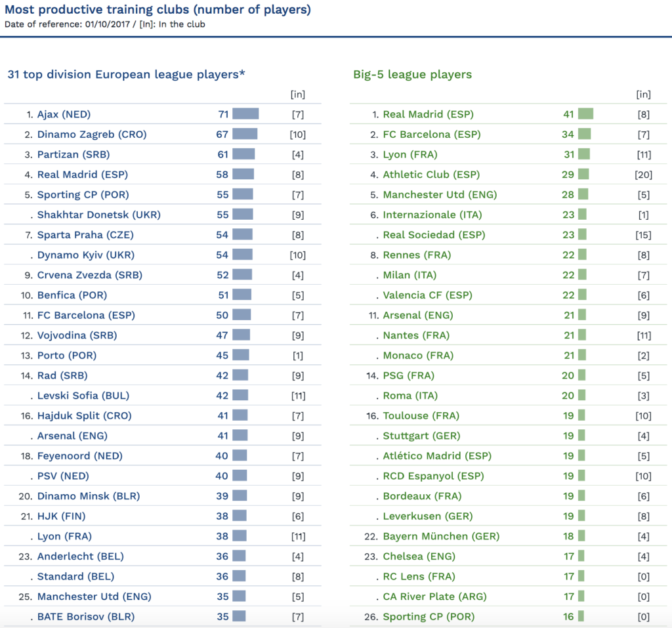
Task: Select Rennes (FRA)
Action: (x=417, y=255)
